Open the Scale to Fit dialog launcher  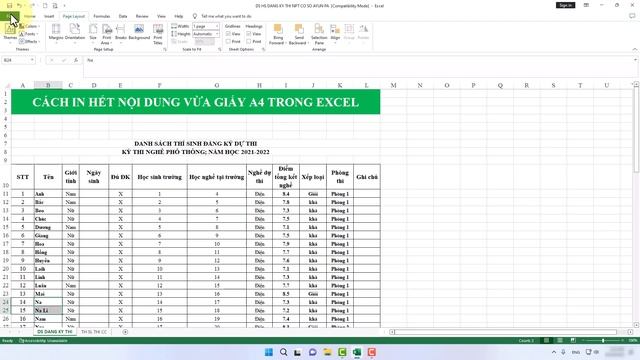[220, 49]
